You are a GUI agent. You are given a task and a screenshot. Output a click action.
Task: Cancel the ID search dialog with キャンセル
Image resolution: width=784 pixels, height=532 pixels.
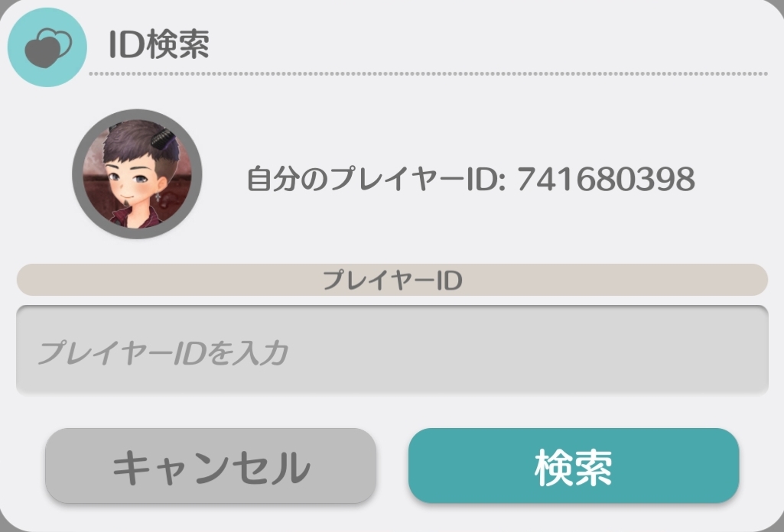click(x=210, y=465)
